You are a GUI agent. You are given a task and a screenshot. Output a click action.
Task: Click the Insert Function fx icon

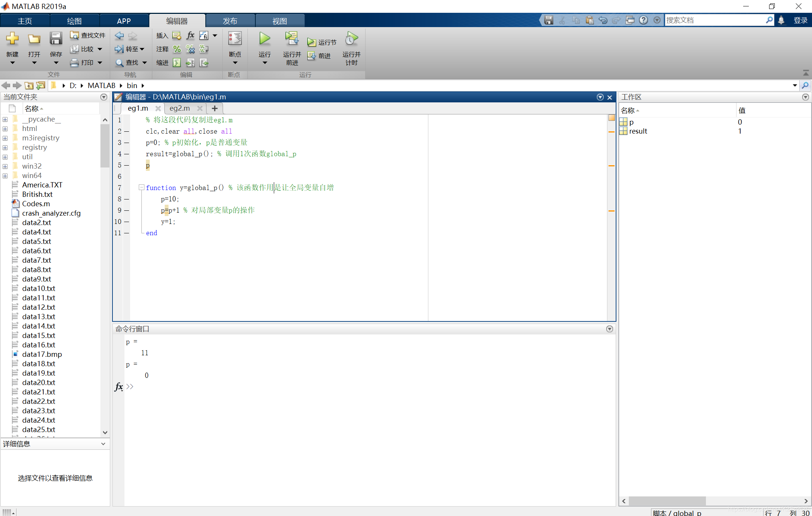[x=190, y=35]
